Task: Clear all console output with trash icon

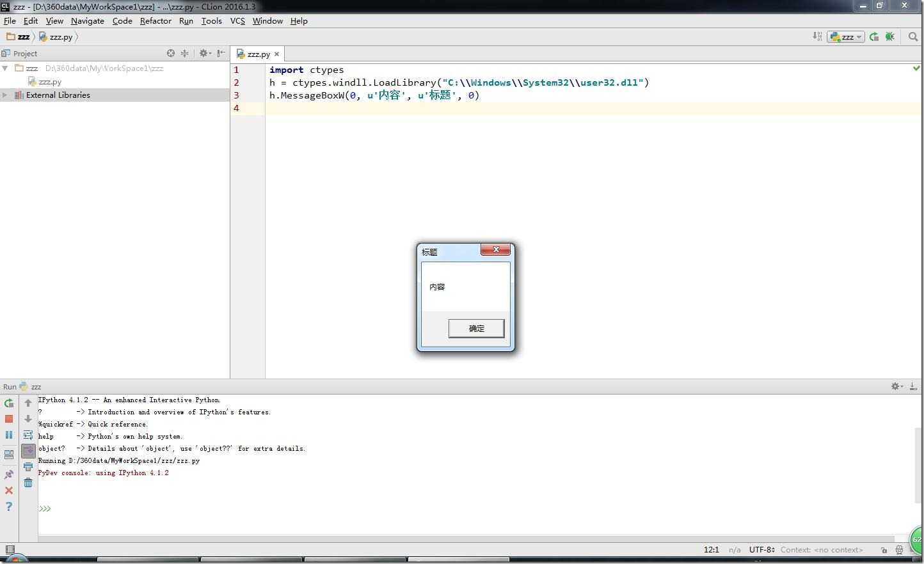Action: tap(28, 483)
